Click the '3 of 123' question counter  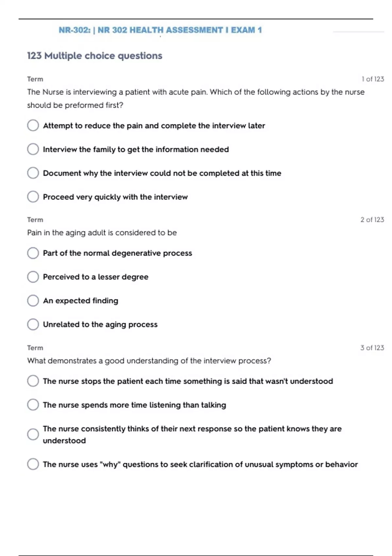coord(372,348)
